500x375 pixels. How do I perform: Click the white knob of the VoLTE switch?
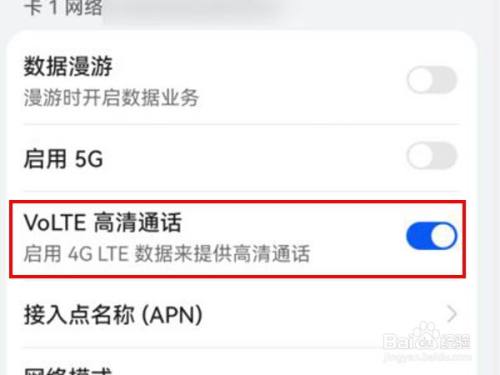pos(444,236)
